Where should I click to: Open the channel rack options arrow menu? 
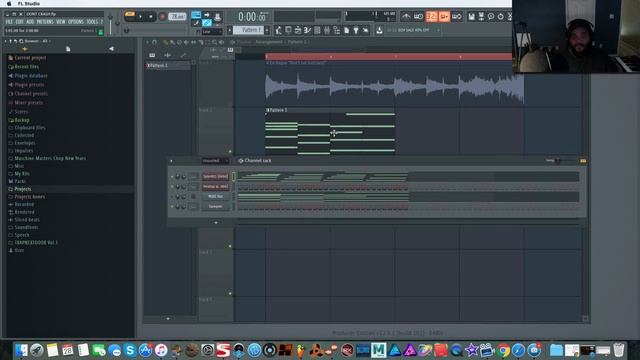(x=171, y=161)
